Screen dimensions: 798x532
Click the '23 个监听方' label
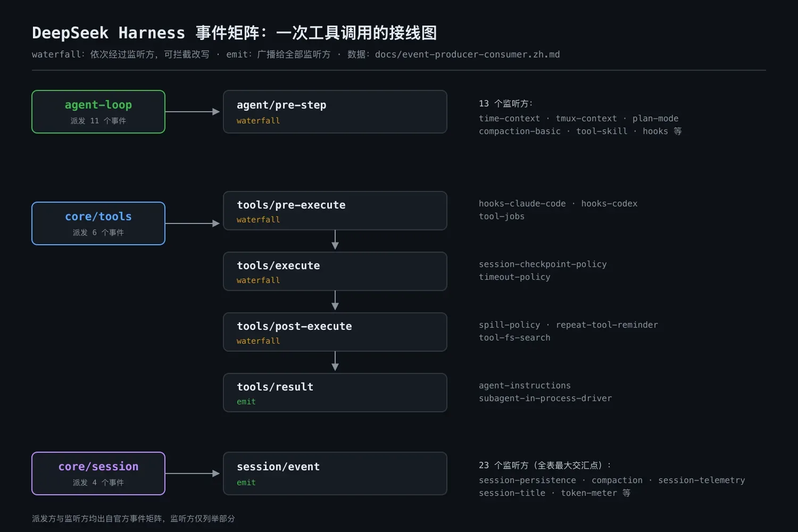click(504, 465)
